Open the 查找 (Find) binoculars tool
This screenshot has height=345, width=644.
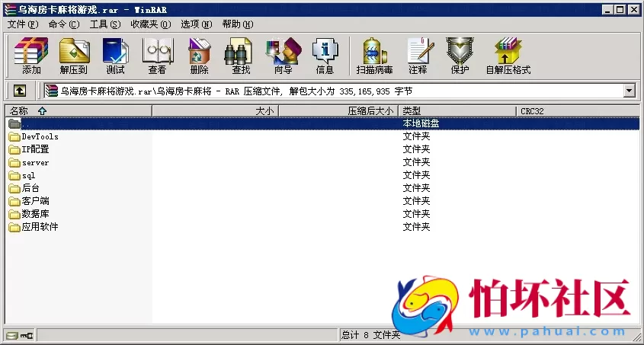coord(241,56)
